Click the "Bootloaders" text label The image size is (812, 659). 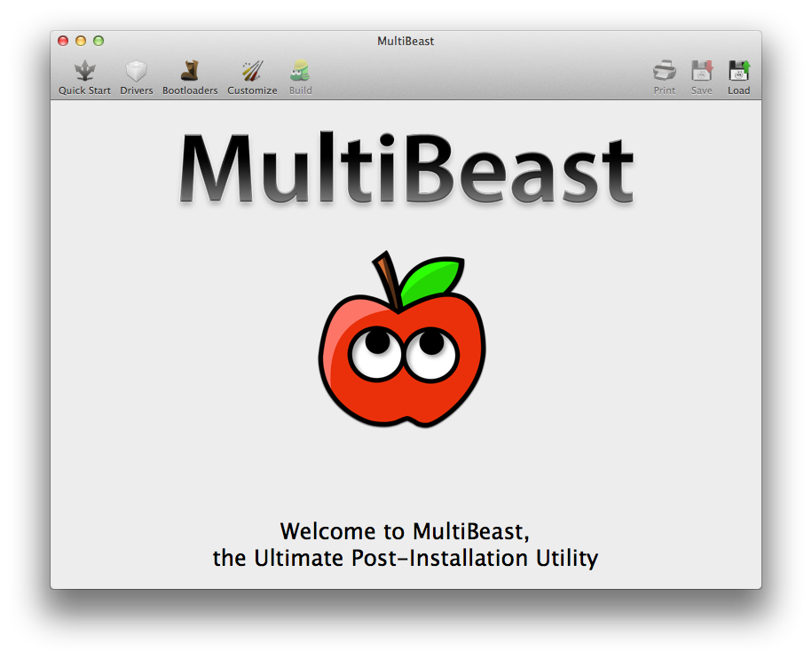pyautogui.click(x=190, y=90)
